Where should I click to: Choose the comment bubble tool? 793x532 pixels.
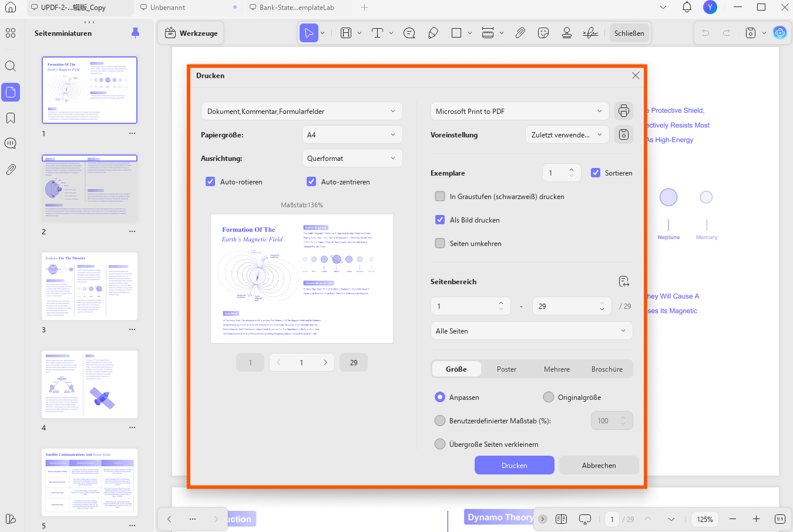[409, 33]
